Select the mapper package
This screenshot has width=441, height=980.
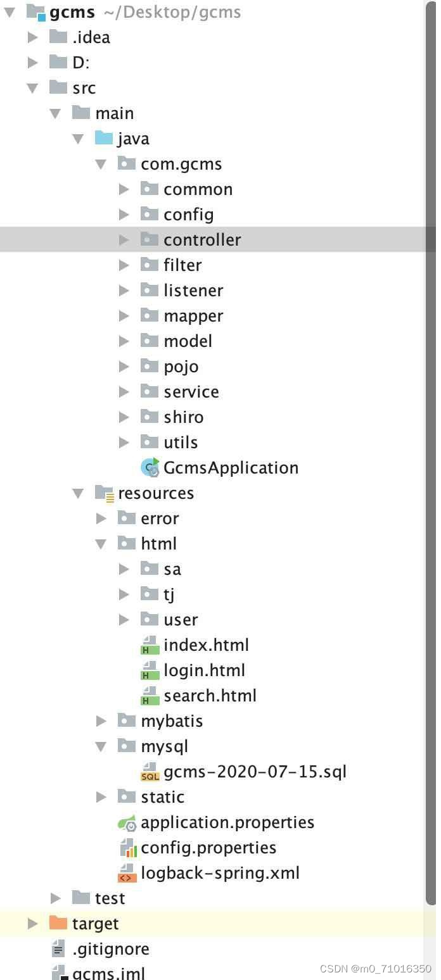click(193, 315)
